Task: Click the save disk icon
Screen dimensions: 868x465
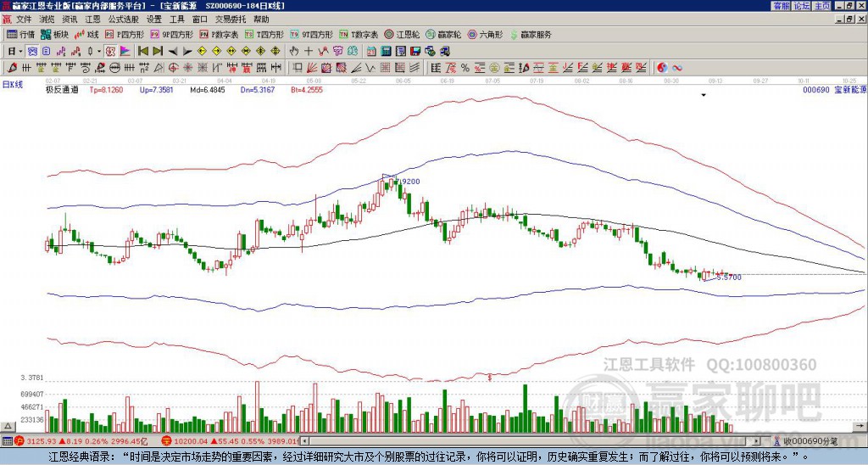Action: click(x=415, y=51)
